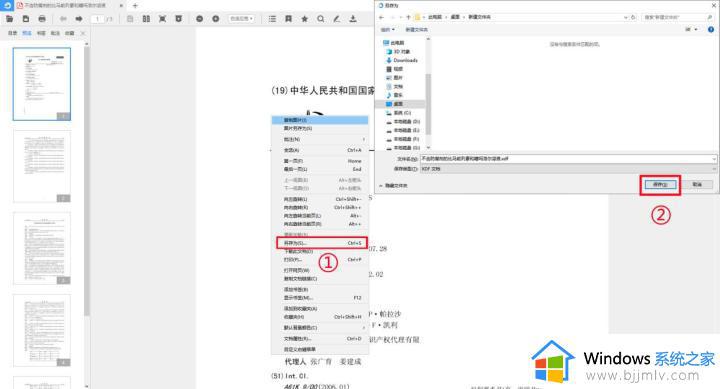Open the save type PDF dropdown
Screen dimensions: 720x389
pyautogui.click(x=568, y=169)
